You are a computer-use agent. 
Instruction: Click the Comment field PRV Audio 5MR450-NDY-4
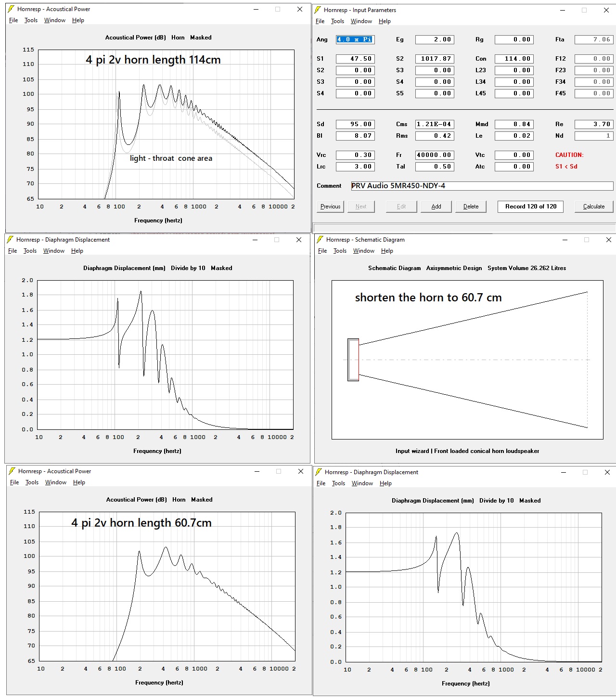482,186
